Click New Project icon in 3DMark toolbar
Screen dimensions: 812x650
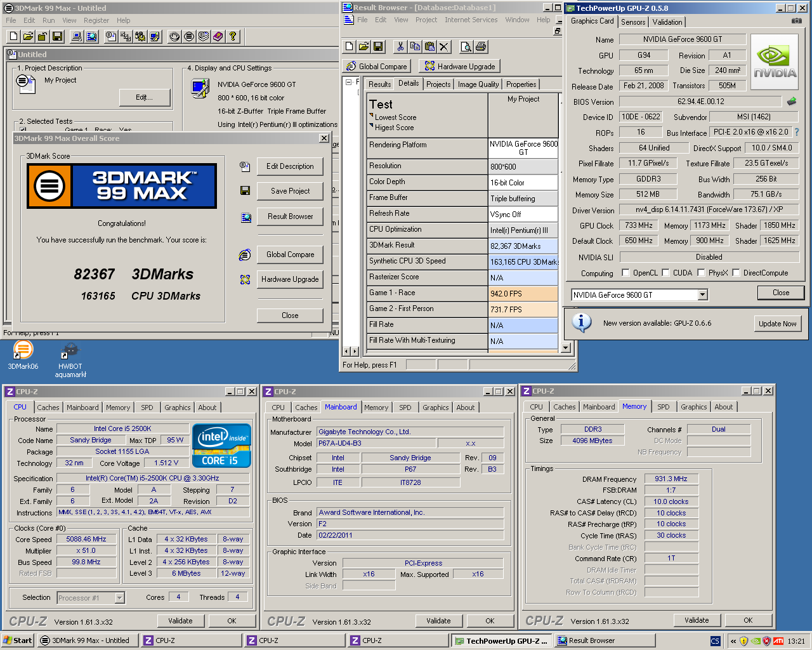click(x=13, y=37)
